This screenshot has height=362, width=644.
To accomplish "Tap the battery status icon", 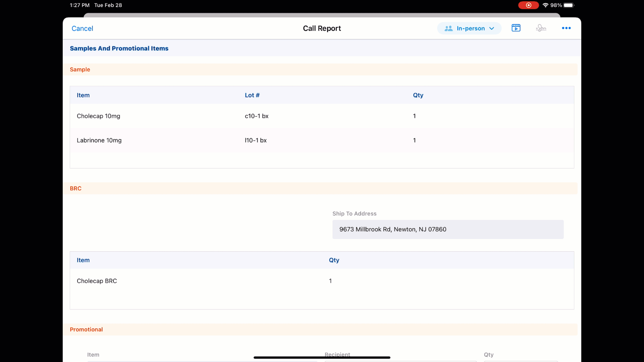I will (x=569, y=5).
